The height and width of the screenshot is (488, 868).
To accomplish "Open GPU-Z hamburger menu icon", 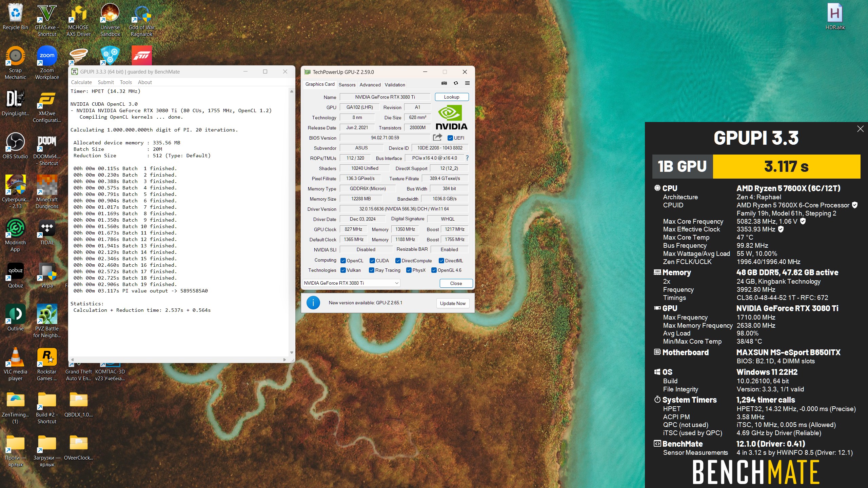I will [x=467, y=83].
